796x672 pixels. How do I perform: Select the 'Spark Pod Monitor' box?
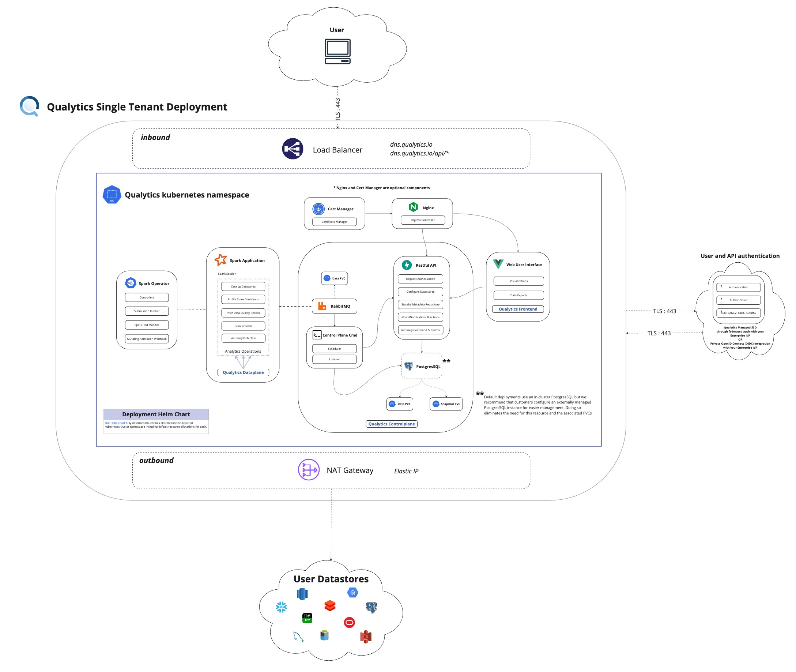pos(147,324)
